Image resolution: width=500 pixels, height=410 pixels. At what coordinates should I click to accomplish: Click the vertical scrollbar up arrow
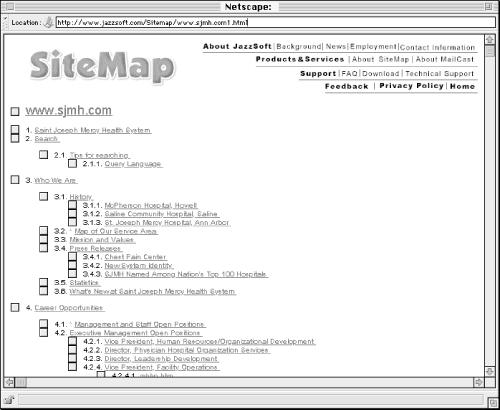click(489, 39)
